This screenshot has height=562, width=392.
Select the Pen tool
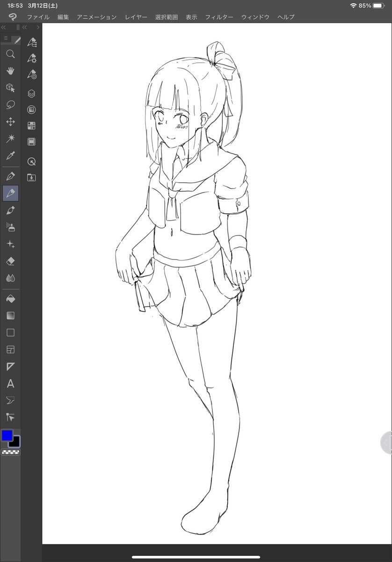pos(10,177)
